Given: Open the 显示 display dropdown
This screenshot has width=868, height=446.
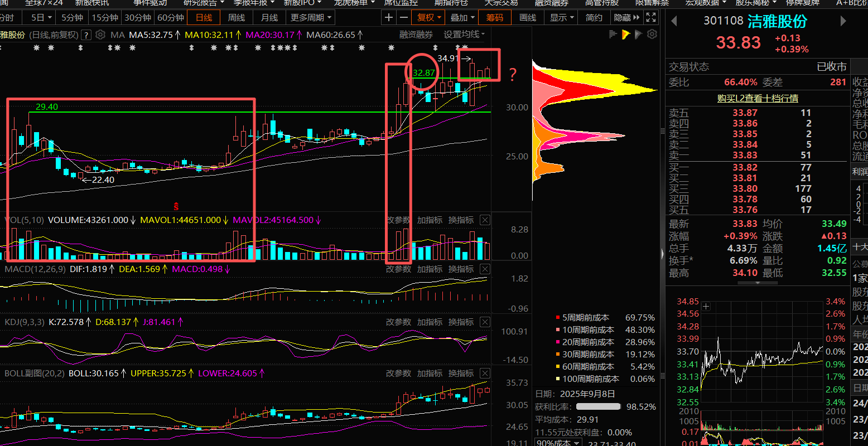Looking at the screenshot, I should point(562,17).
